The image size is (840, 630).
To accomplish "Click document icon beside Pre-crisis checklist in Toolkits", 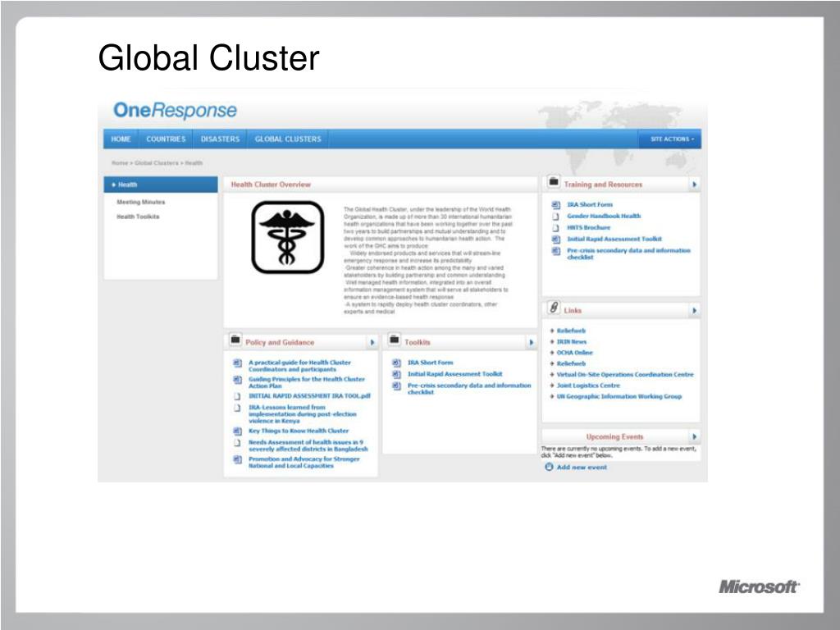I will 396,386.
